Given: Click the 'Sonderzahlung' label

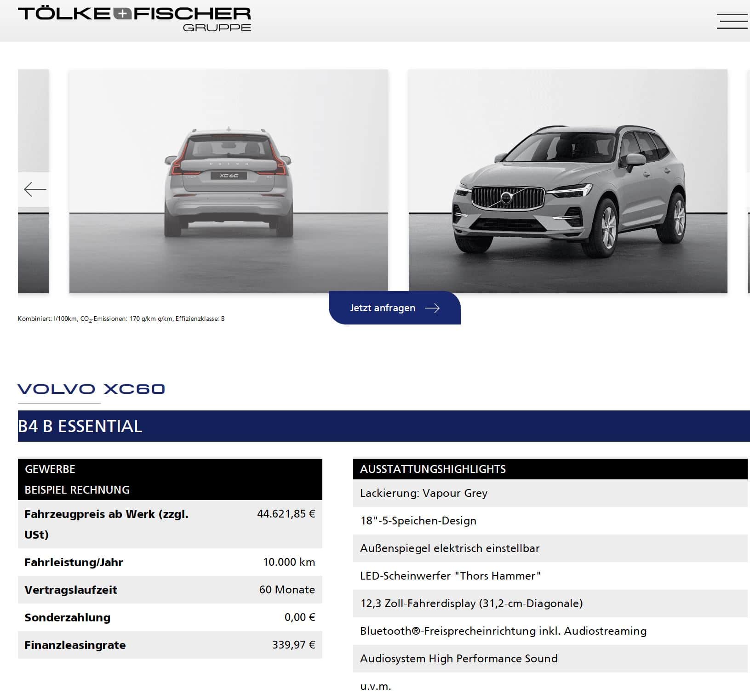Looking at the screenshot, I should [67, 618].
